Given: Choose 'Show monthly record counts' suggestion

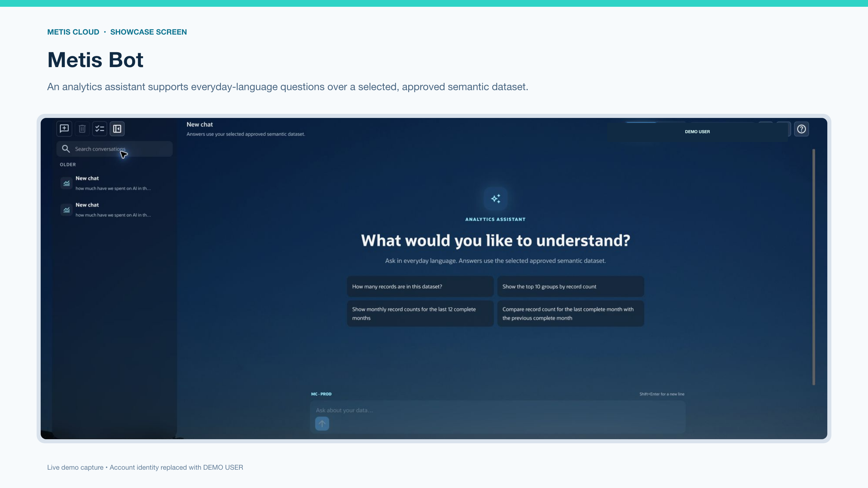Looking at the screenshot, I should click(420, 314).
